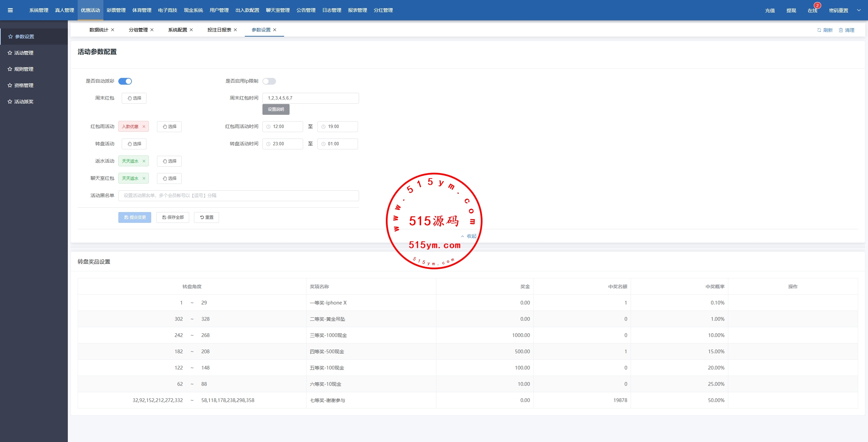Remove the 入款优惠 tag

[x=144, y=127]
